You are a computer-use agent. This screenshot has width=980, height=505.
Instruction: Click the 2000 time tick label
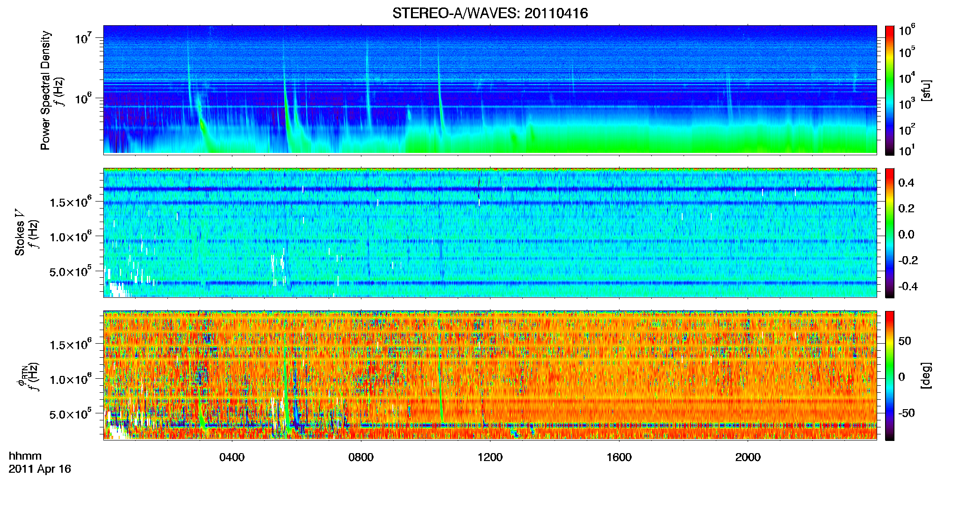click(x=748, y=457)
